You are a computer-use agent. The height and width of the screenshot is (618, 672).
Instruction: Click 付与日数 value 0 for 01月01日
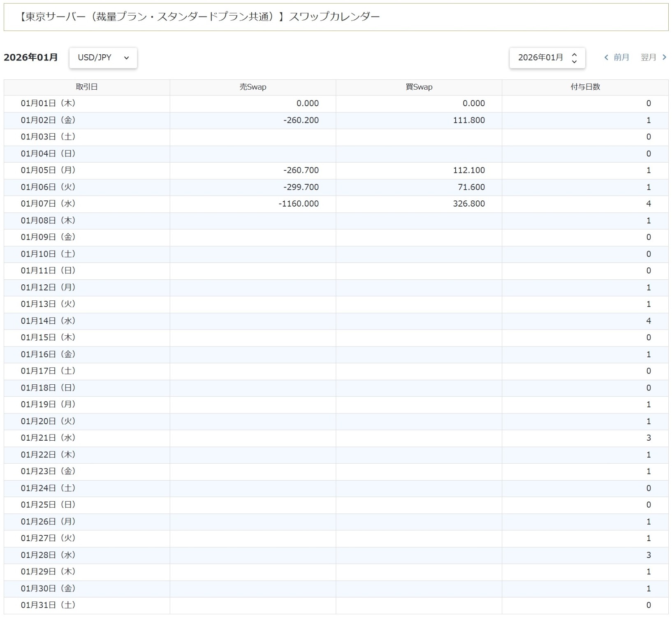click(x=649, y=104)
